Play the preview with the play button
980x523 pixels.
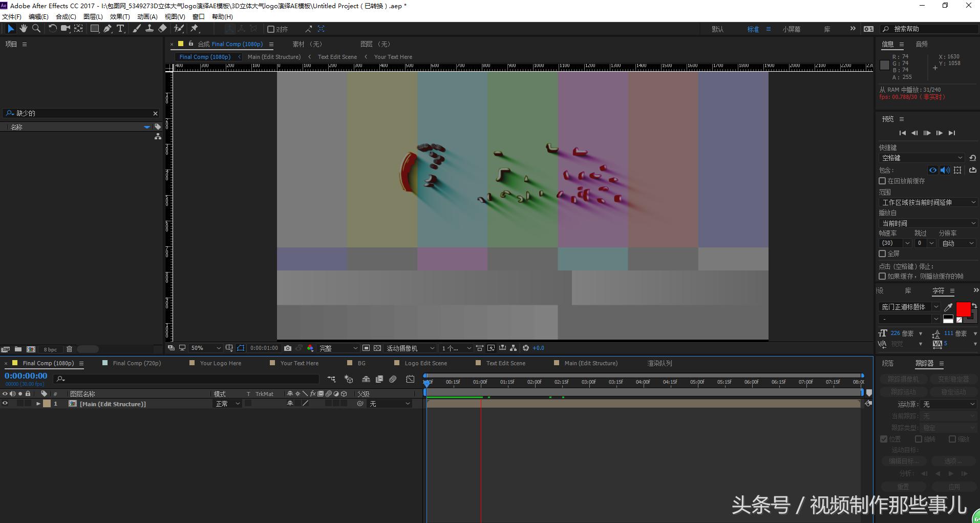pos(927,133)
